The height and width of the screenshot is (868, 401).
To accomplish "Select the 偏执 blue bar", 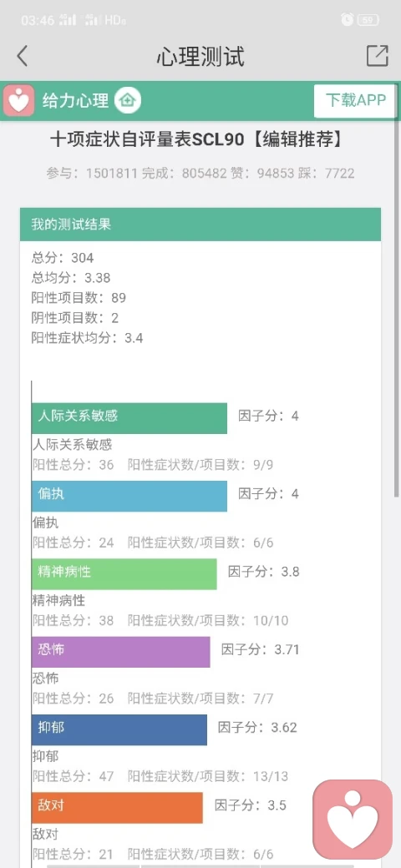I will tap(129, 496).
